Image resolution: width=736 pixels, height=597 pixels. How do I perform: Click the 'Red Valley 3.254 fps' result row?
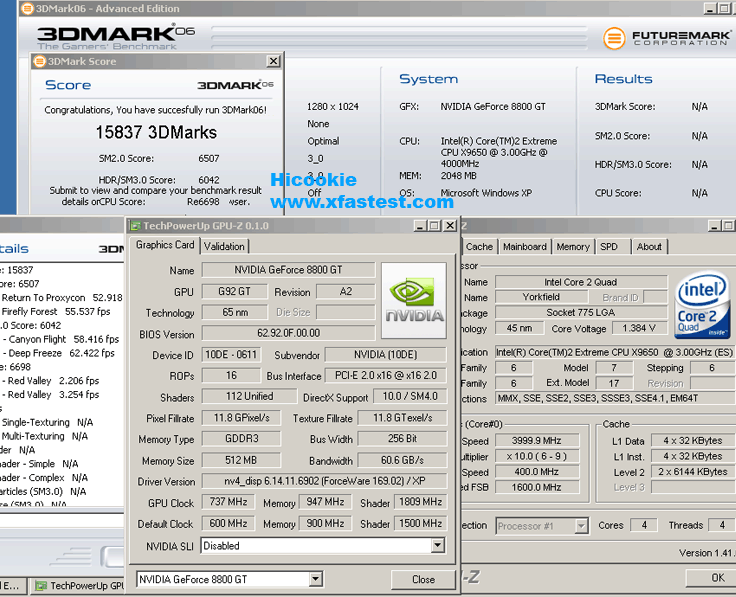coord(53,395)
